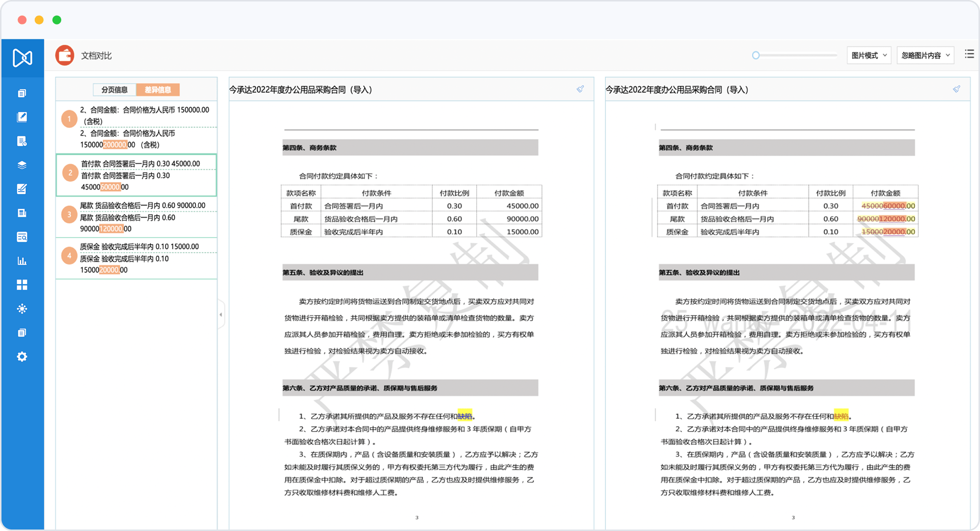This screenshot has width=980, height=531.
Task: Click the 文档对比 page title
Action: pyautogui.click(x=96, y=56)
